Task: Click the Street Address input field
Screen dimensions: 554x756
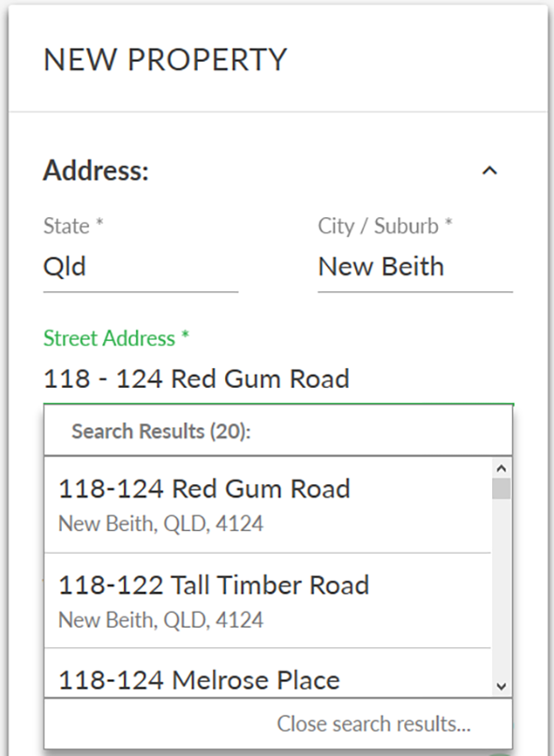Action: [x=278, y=379]
